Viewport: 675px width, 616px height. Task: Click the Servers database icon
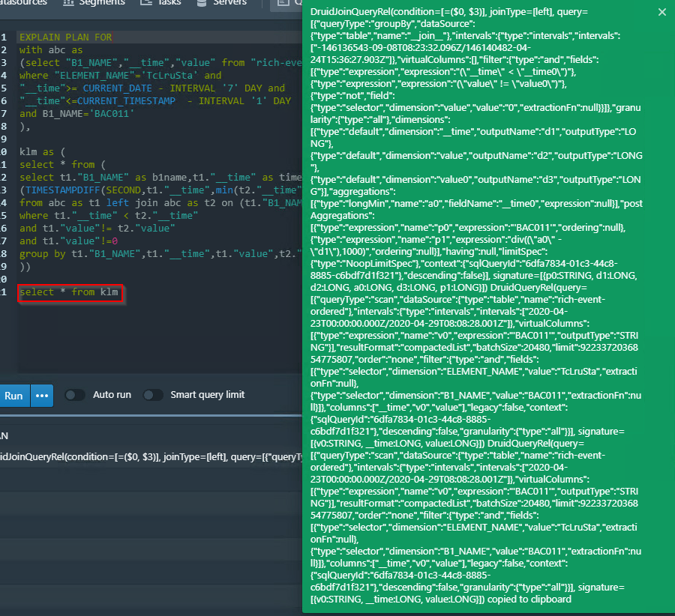pos(202,2)
